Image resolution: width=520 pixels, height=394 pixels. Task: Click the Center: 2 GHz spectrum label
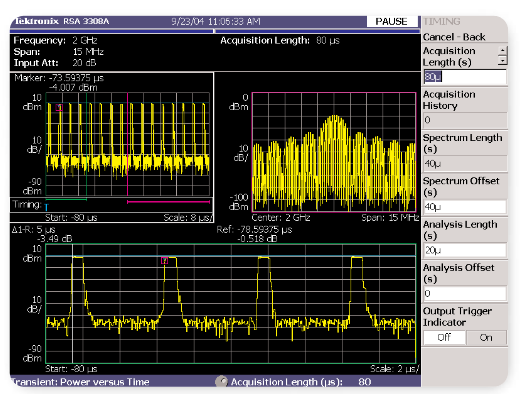(281, 218)
